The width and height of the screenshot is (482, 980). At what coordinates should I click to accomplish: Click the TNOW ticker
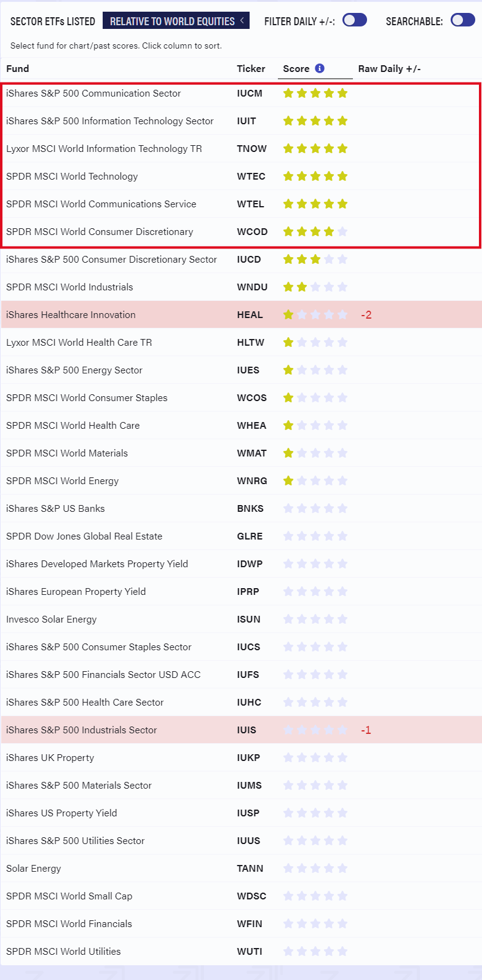[252, 149]
